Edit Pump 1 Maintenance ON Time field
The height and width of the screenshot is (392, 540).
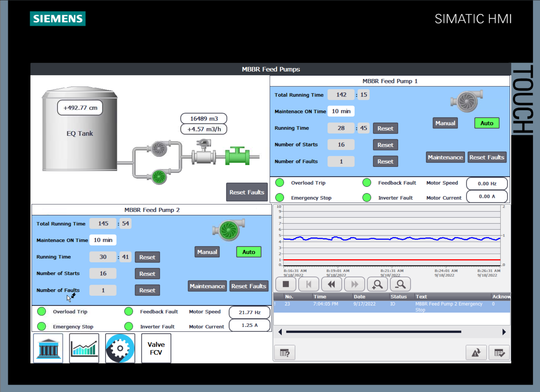click(341, 111)
